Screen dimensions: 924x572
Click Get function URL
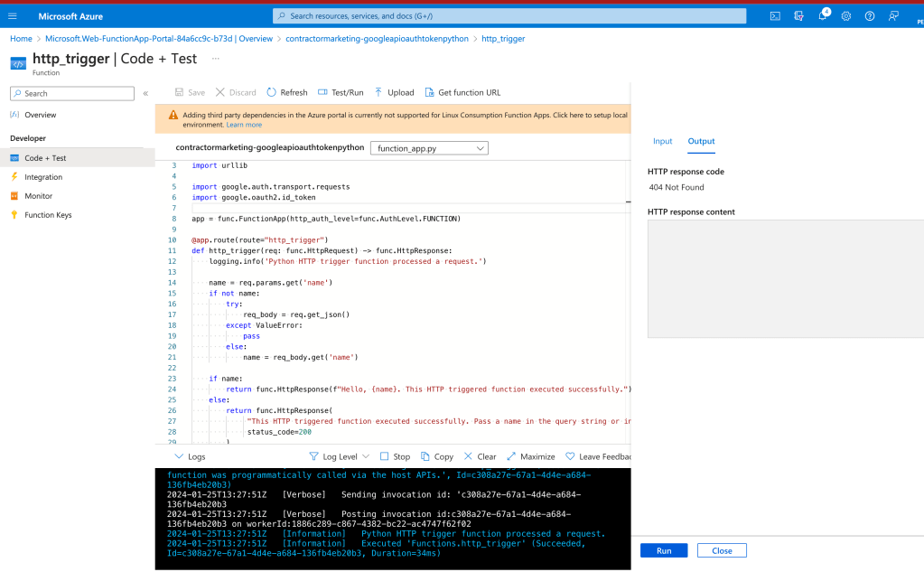click(462, 92)
